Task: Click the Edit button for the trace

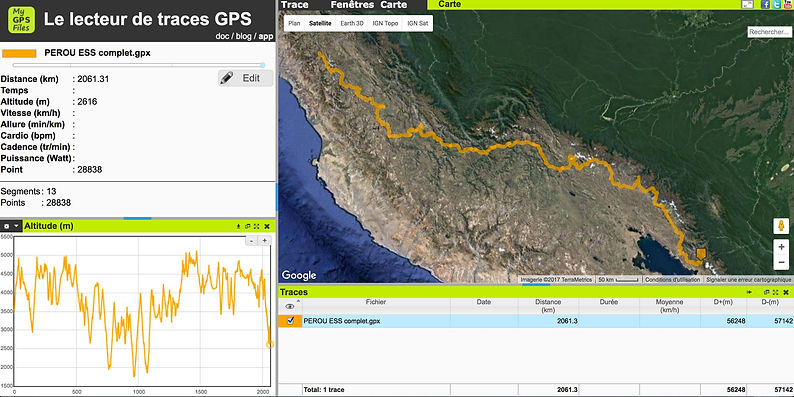Action: click(x=246, y=78)
